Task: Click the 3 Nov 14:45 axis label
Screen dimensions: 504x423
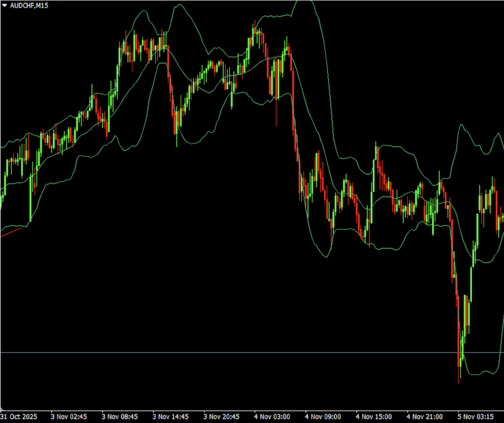Action: (170, 417)
